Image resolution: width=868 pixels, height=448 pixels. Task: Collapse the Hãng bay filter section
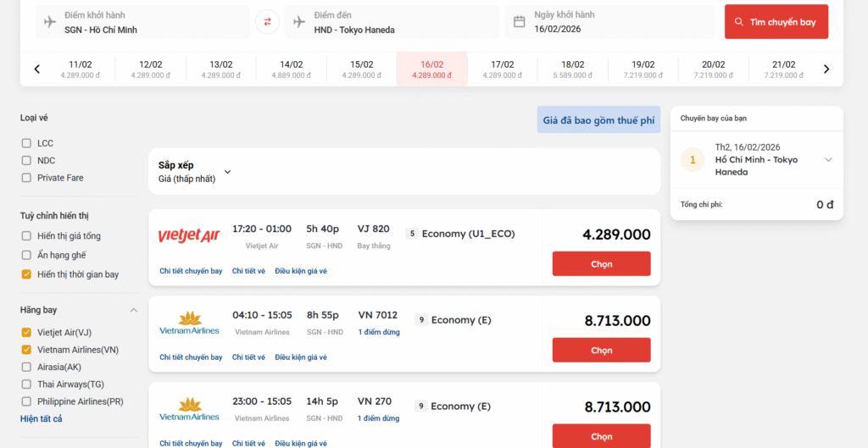(x=133, y=311)
